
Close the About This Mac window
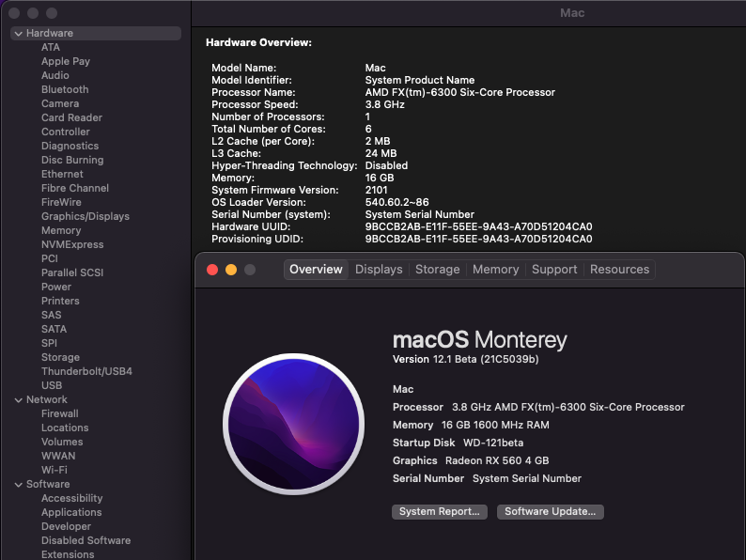click(x=210, y=270)
